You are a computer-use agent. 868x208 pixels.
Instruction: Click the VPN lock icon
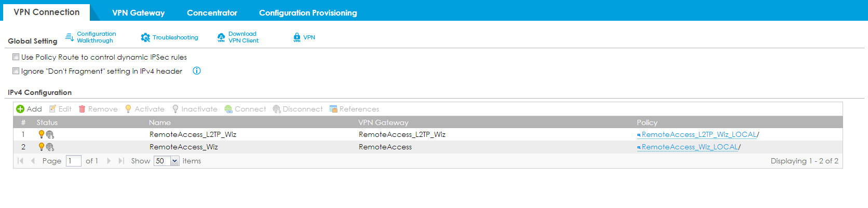297,37
